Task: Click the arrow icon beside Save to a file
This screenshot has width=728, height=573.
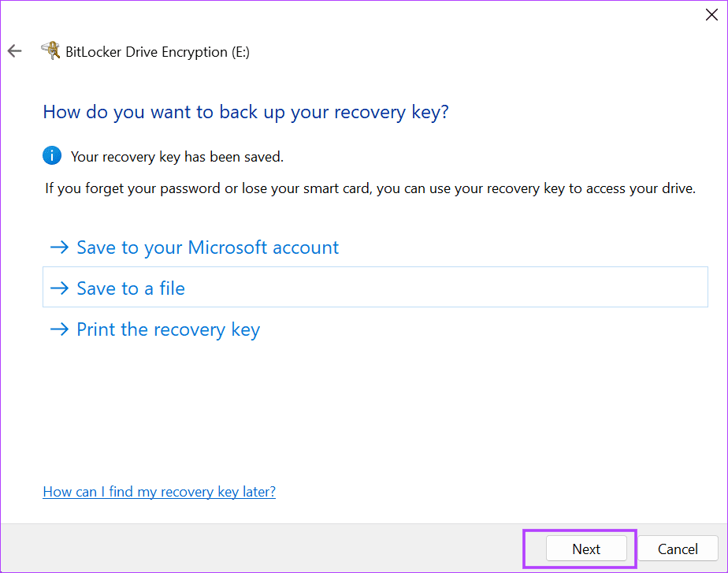Action: pos(59,288)
